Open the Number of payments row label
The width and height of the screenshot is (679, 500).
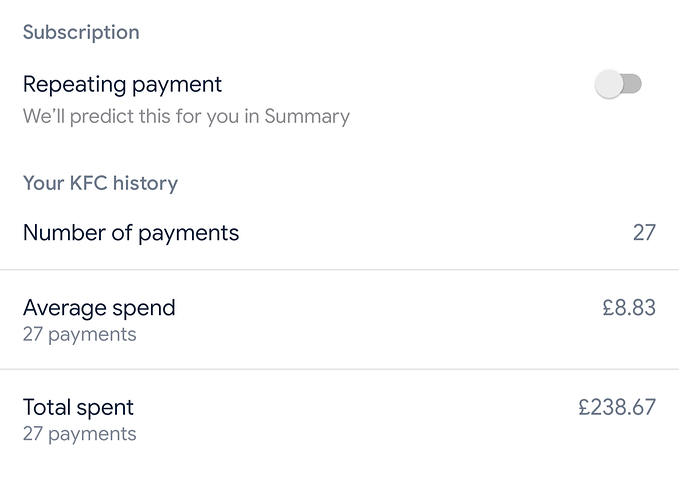[x=131, y=233]
